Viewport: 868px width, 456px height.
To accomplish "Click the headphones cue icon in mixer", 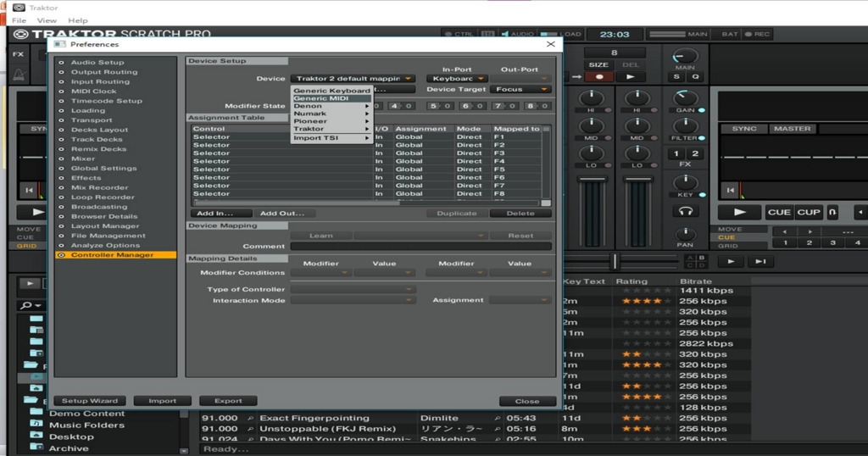I will pos(685,211).
